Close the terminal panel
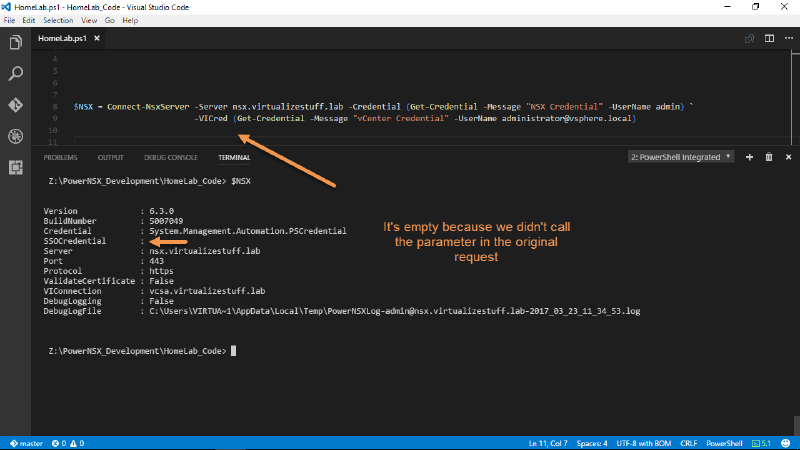The image size is (800, 450). click(787, 157)
